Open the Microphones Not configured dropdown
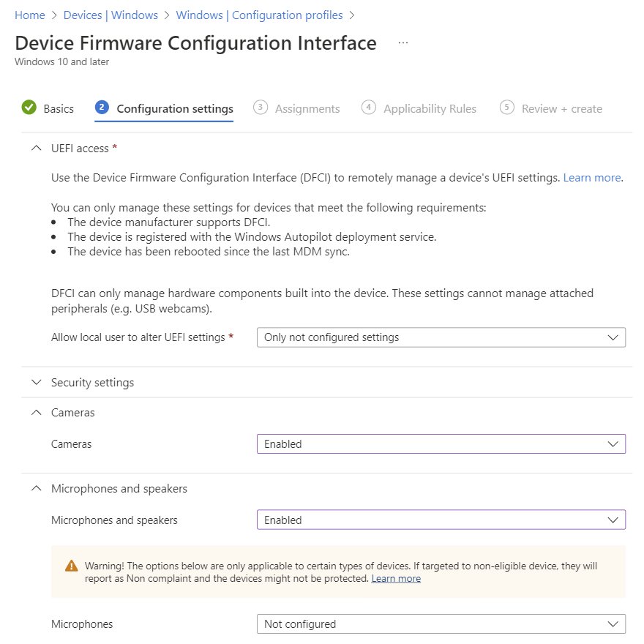The image size is (644, 644). pos(441,624)
